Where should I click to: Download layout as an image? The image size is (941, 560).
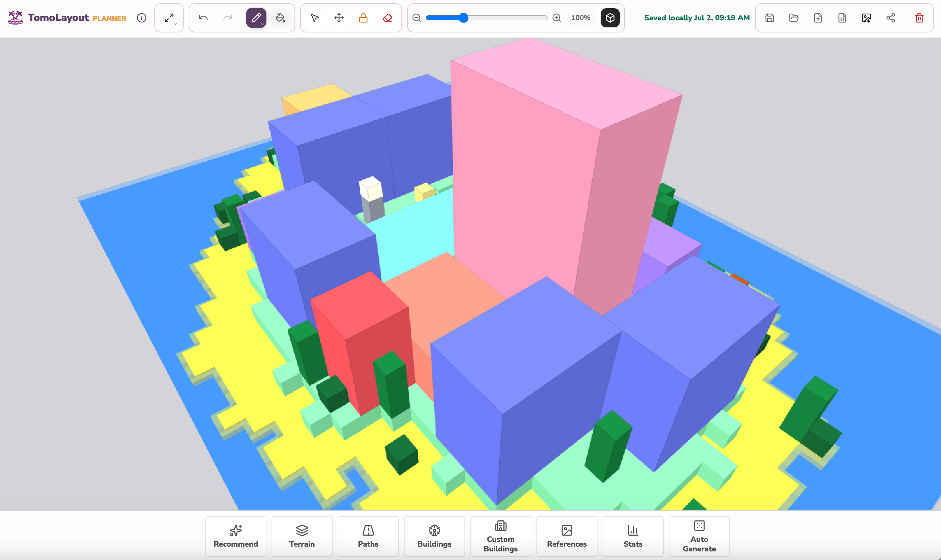[866, 18]
